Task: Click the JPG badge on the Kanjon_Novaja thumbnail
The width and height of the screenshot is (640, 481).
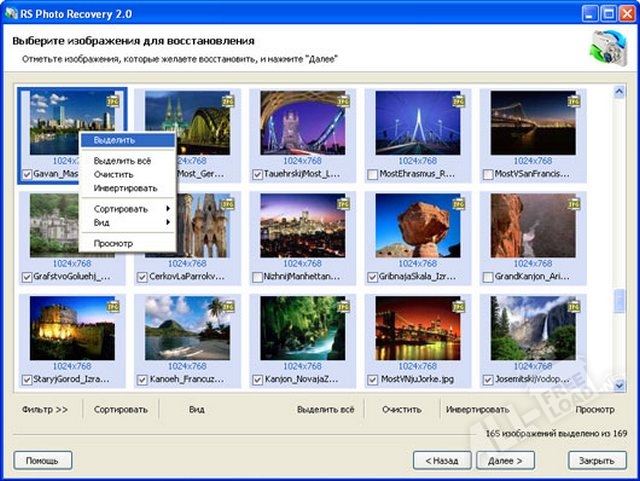Action: (x=343, y=307)
